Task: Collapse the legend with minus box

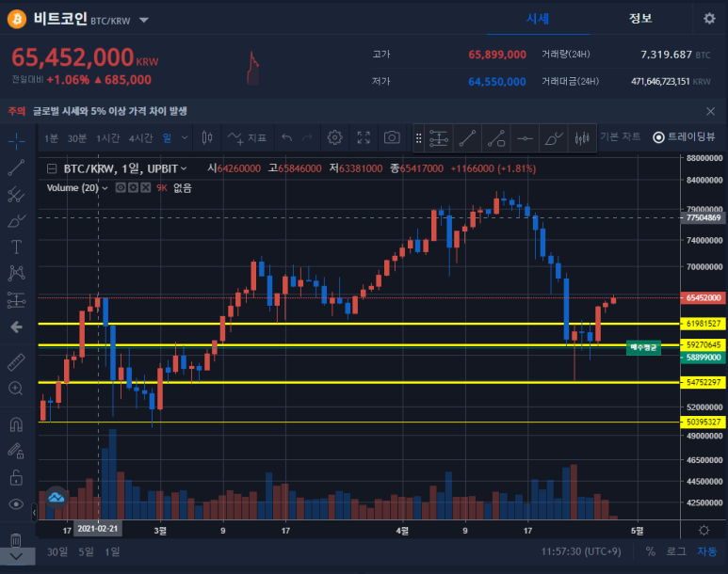Action: (x=52, y=168)
